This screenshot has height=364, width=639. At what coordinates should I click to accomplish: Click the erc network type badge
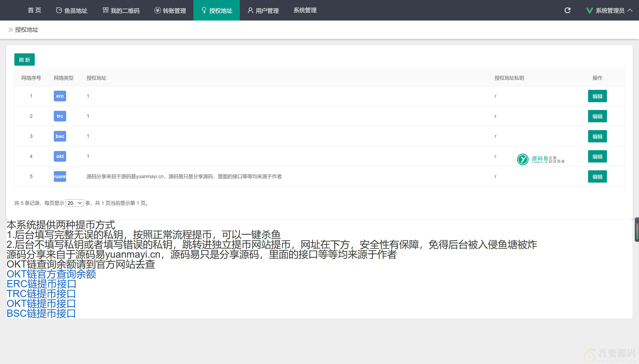click(x=60, y=96)
